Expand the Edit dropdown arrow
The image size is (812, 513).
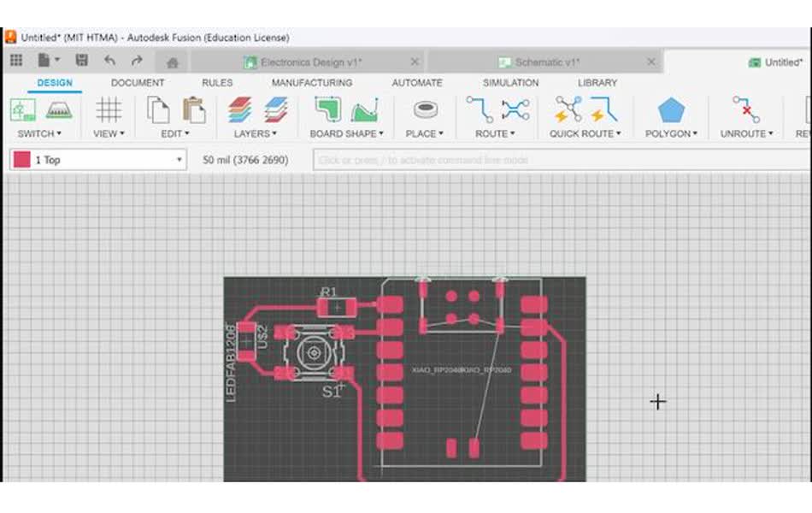coord(188,133)
